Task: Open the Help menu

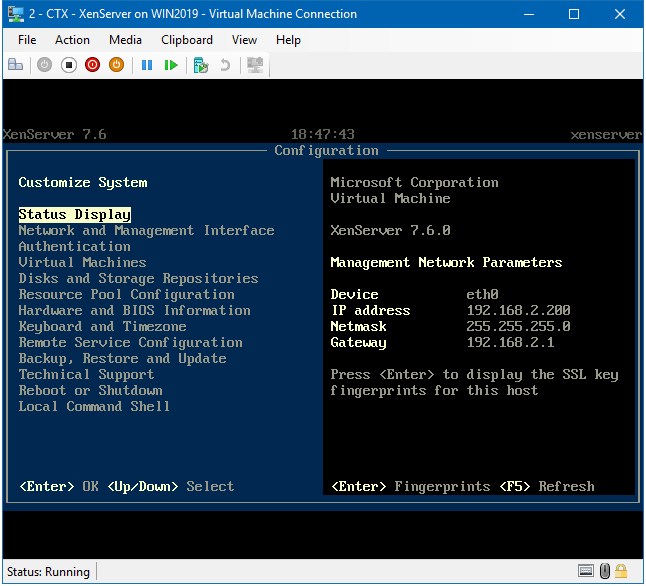Action: 288,40
